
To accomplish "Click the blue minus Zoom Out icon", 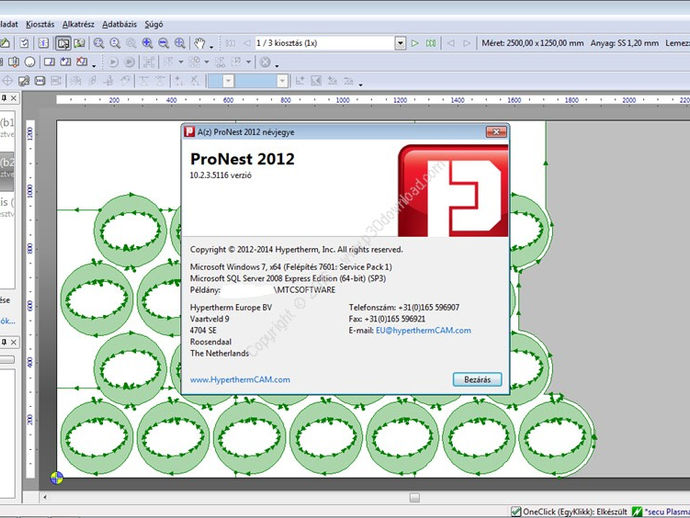I will (x=163, y=43).
